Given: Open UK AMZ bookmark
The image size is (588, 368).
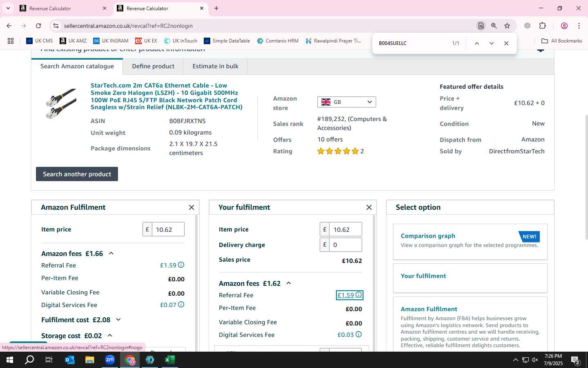Looking at the screenshot, I should (x=73, y=41).
